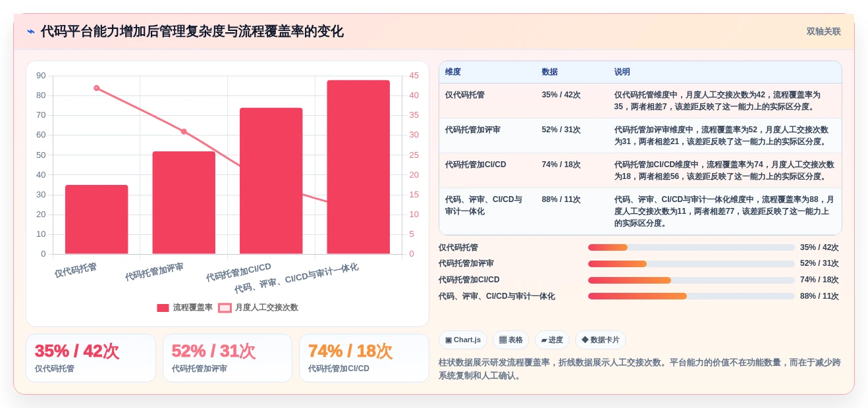Screen dimensions: 868x408
Task: Click the lightning icon beside the title
Action: (x=31, y=32)
